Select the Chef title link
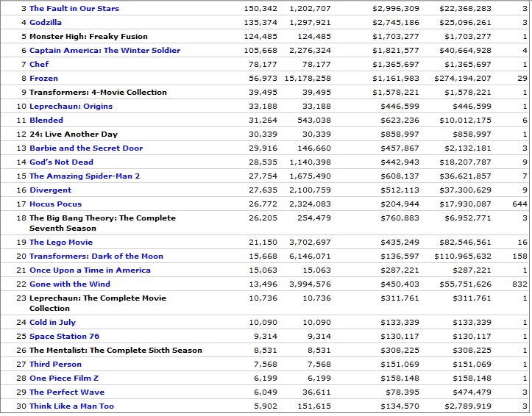 point(39,65)
